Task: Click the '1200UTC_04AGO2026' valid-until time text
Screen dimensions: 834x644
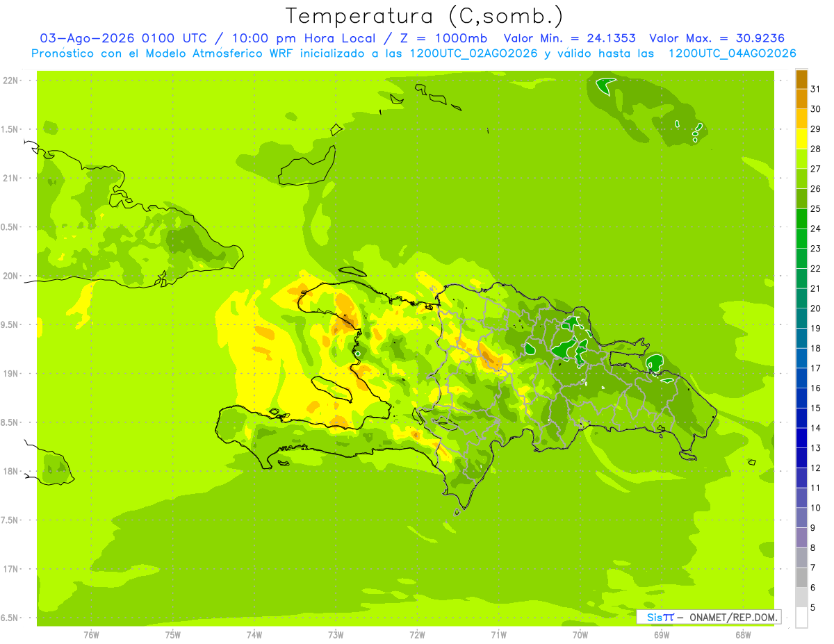Action: (732, 53)
